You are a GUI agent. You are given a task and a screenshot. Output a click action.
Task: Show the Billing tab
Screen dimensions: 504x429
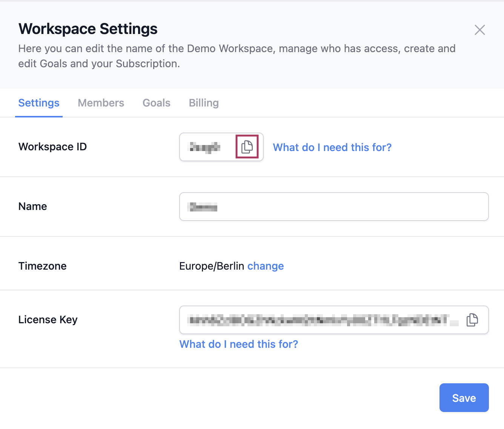coord(204,103)
